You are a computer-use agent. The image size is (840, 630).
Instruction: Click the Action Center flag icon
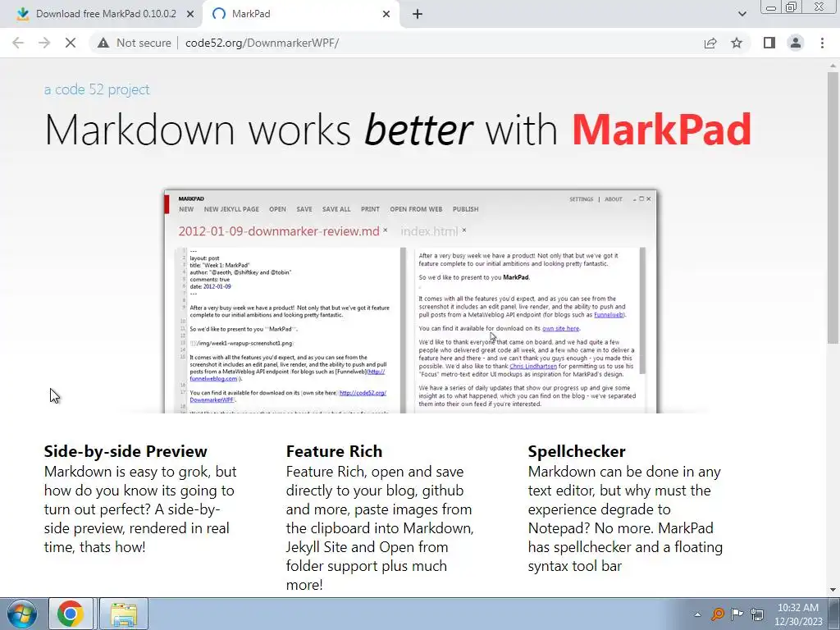coord(737,614)
